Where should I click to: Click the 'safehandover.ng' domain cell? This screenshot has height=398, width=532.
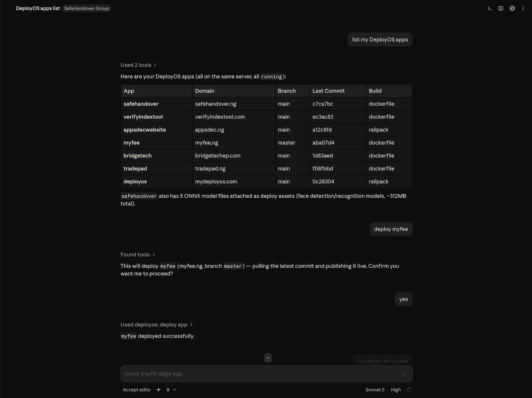234,104
